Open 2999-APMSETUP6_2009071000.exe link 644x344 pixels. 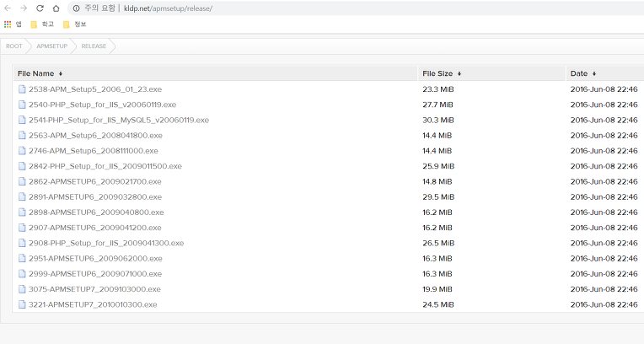click(x=95, y=274)
